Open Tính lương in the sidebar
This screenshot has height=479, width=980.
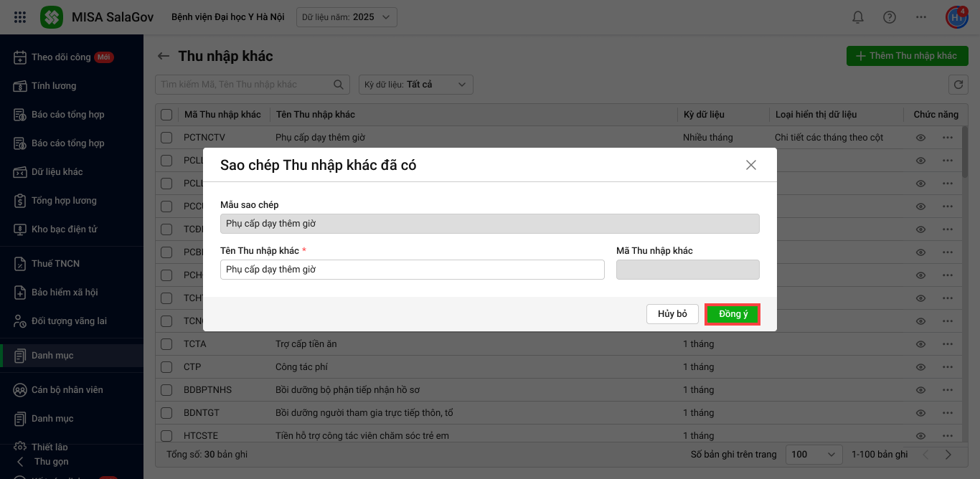pyautogui.click(x=54, y=86)
